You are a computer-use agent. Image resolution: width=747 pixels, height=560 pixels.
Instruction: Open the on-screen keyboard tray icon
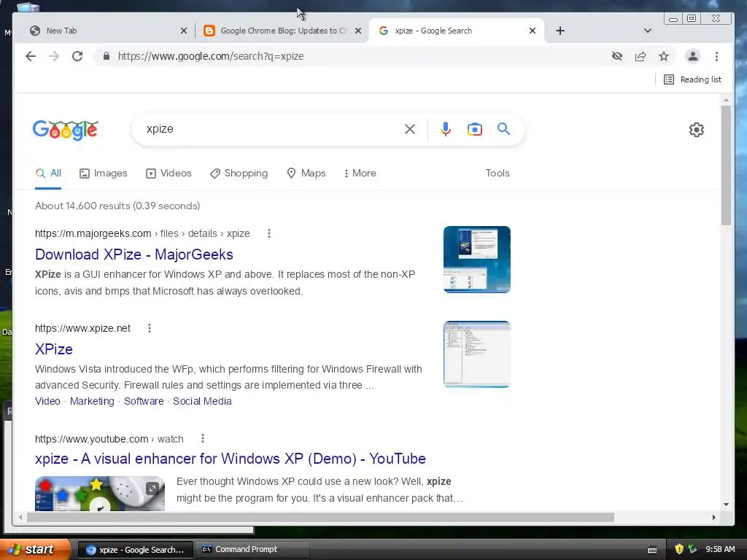point(652,550)
